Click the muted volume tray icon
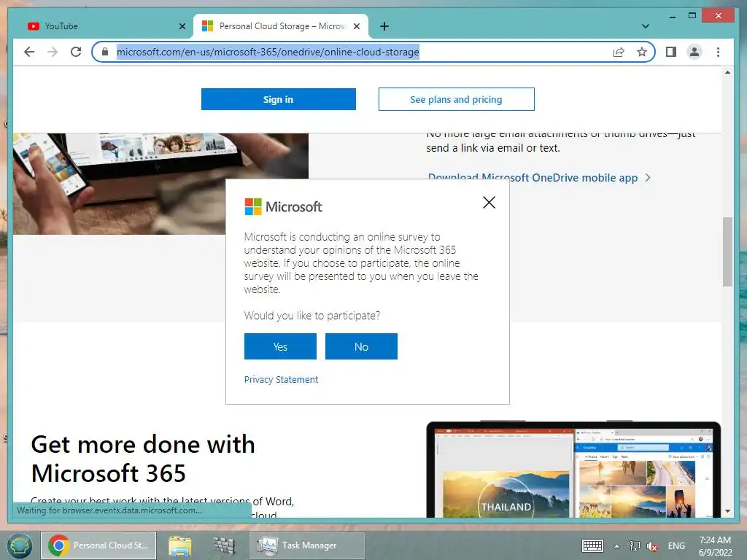This screenshot has height=560, width=747. [651, 545]
